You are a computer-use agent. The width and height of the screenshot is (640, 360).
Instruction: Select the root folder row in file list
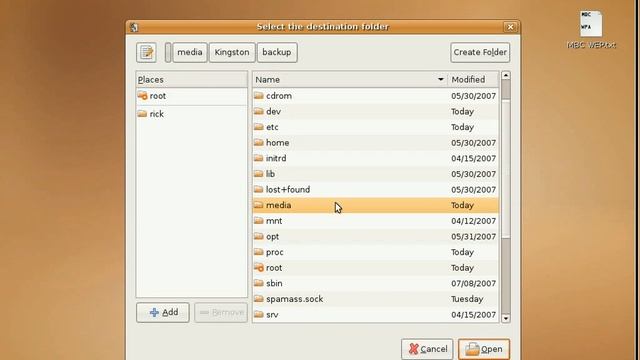coord(376,268)
